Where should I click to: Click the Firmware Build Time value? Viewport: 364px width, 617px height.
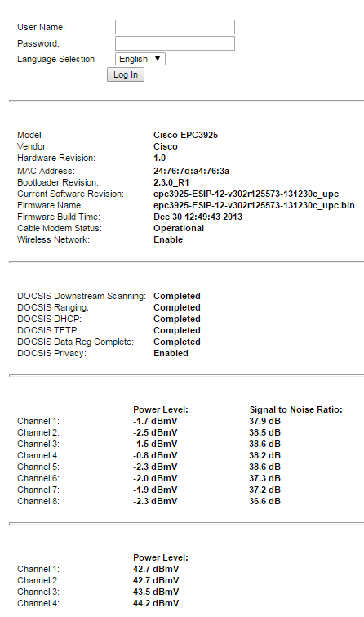[x=198, y=217]
